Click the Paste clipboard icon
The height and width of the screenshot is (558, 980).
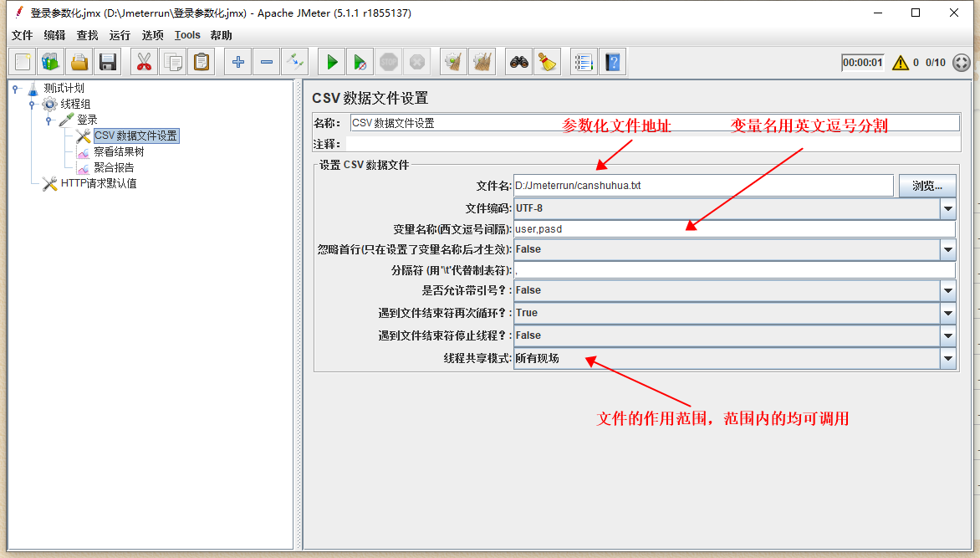click(202, 62)
